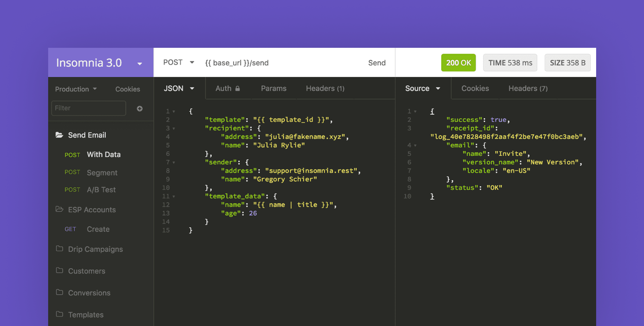Click the SIZE 358 B badge
The height and width of the screenshot is (326, 644).
[567, 63]
